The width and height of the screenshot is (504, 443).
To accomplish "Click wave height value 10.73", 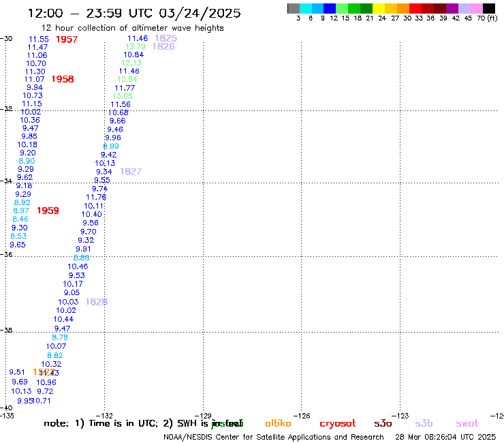I will tap(33, 95).
